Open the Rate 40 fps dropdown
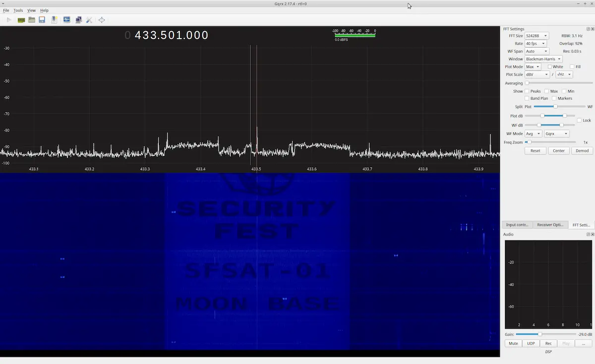This screenshot has height=364, width=595. pos(535,44)
